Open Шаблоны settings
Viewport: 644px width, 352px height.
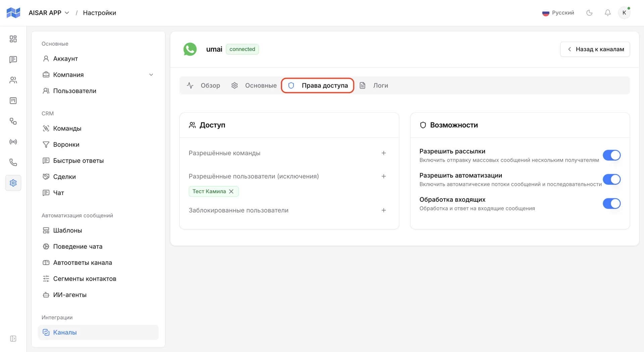(x=98, y=231)
